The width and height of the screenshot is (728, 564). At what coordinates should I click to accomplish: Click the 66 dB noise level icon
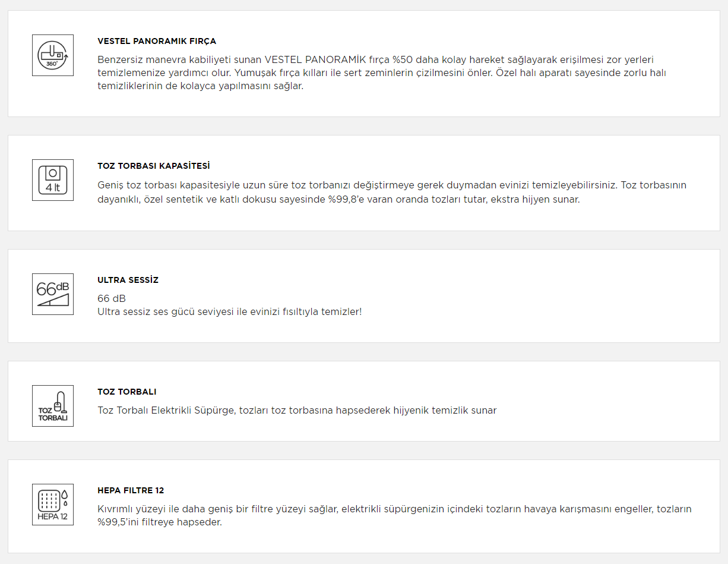(x=53, y=294)
